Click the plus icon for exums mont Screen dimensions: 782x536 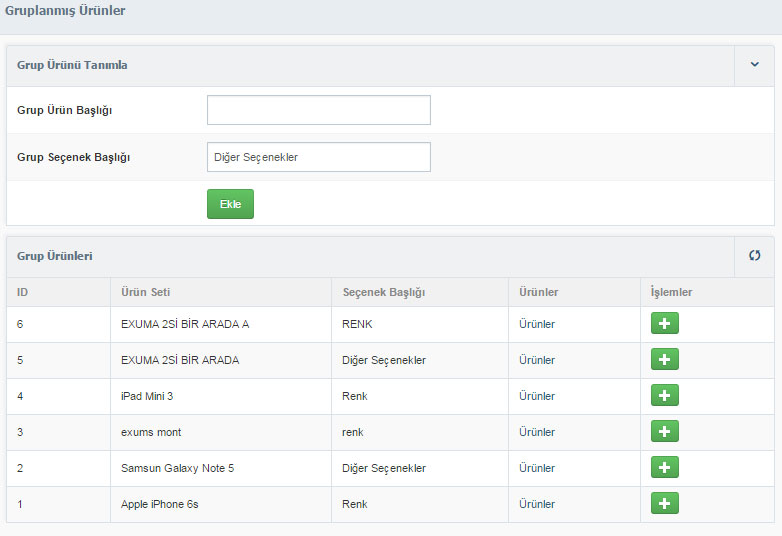pos(664,431)
